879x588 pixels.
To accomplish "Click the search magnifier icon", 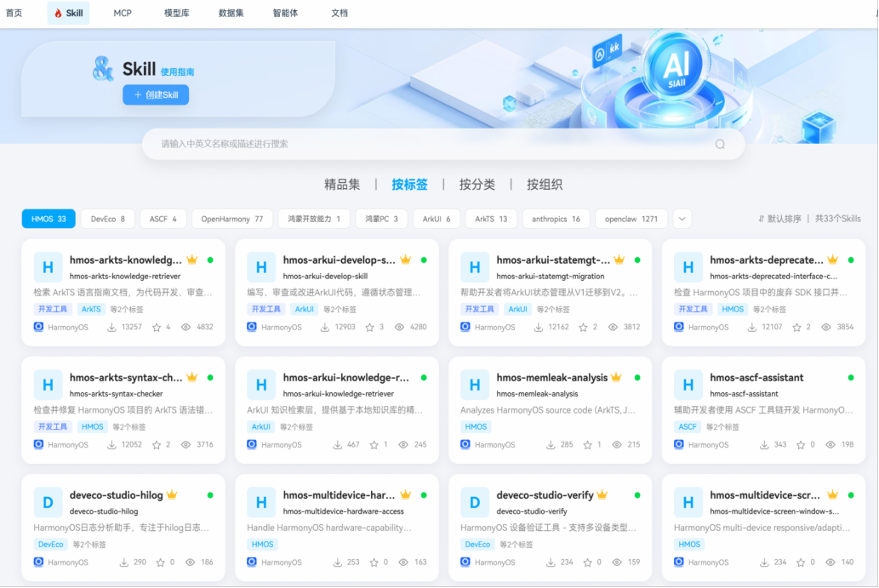I will pos(720,144).
